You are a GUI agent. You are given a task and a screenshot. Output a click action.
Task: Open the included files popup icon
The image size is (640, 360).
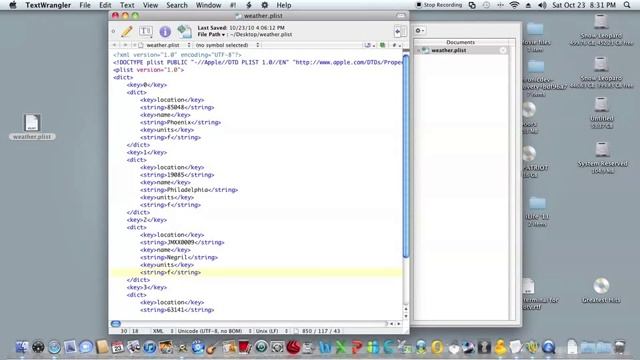click(x=369, y=45)
